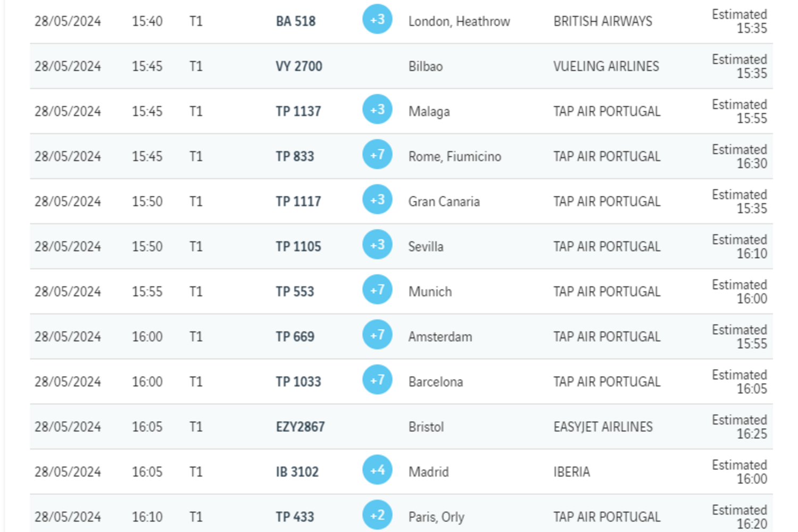The width and height of the screenshot is (798, 532).
Task: Click the Amsterdam destination text
Action: click(x=440, y=337)
